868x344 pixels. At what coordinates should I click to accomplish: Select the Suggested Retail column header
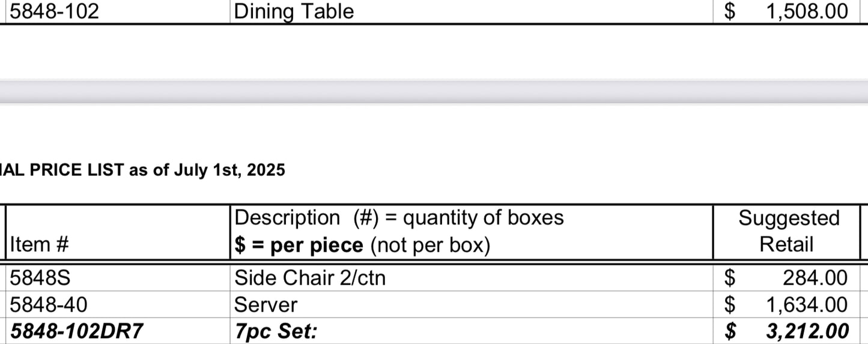[788, 231]
